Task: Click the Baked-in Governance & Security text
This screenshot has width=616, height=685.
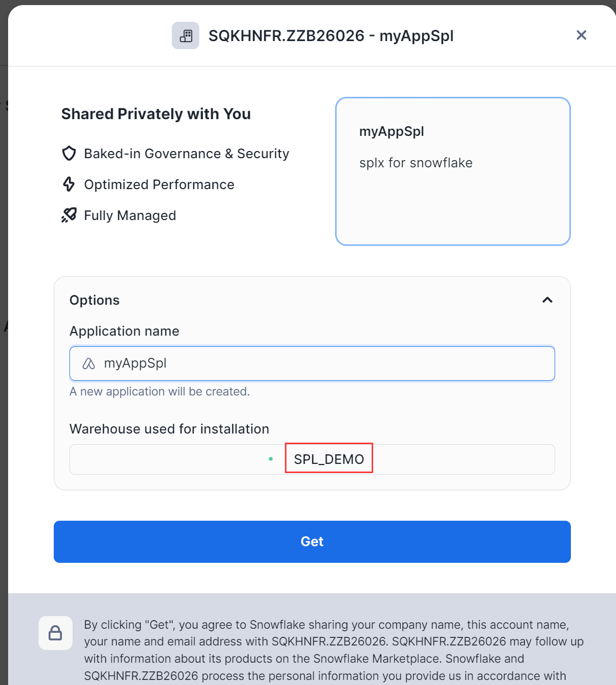Action: pos(187,154)
